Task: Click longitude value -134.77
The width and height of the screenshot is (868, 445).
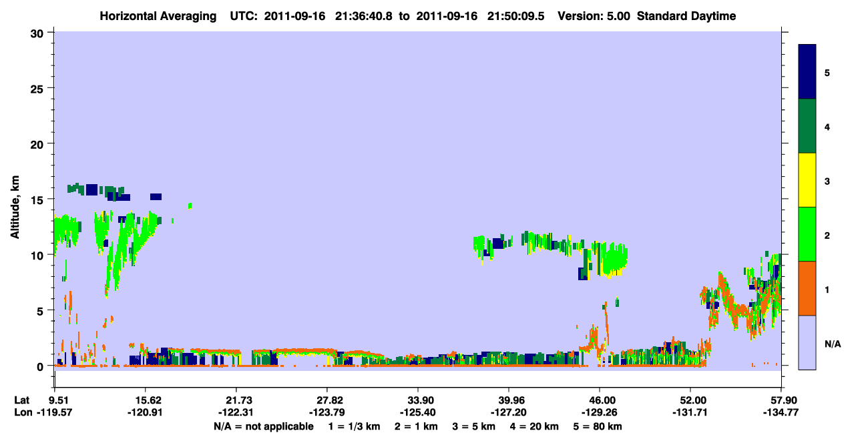Action: click(781, 412)
